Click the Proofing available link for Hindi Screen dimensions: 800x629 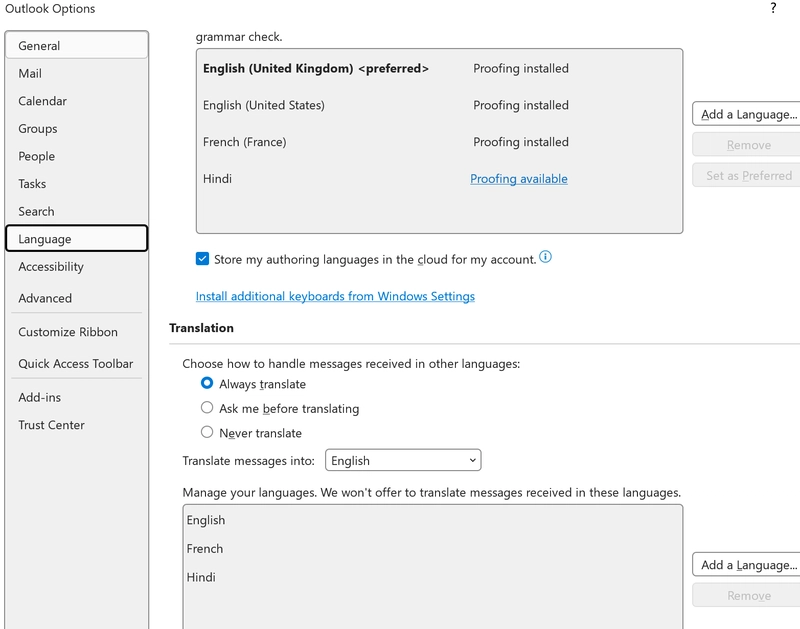(x=519, y=179)
